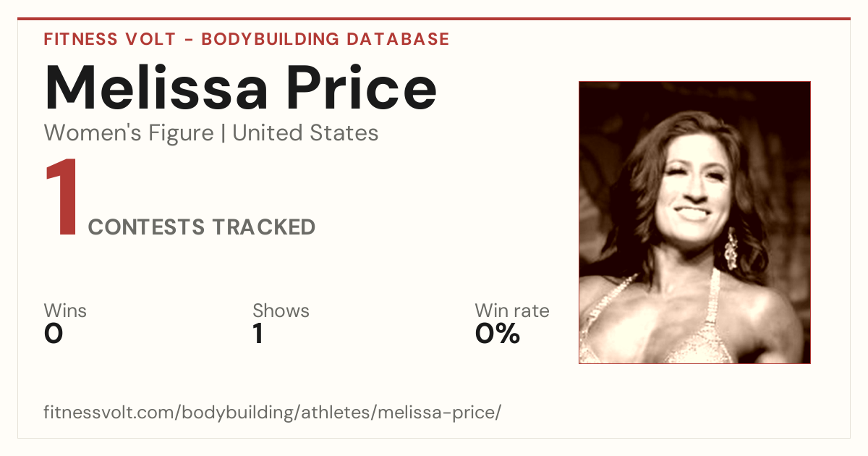Click the red line atop the card
Screen dimensions: 868x456
(434, 19)
